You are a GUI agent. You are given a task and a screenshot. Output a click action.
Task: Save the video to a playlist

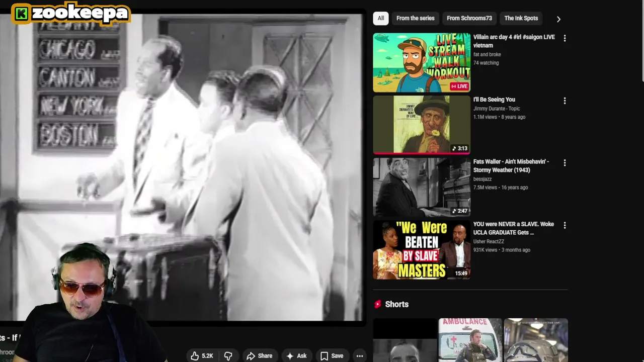(332, 356)
